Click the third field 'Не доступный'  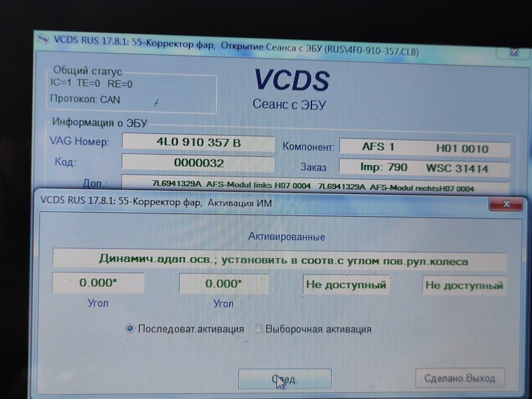346,284
